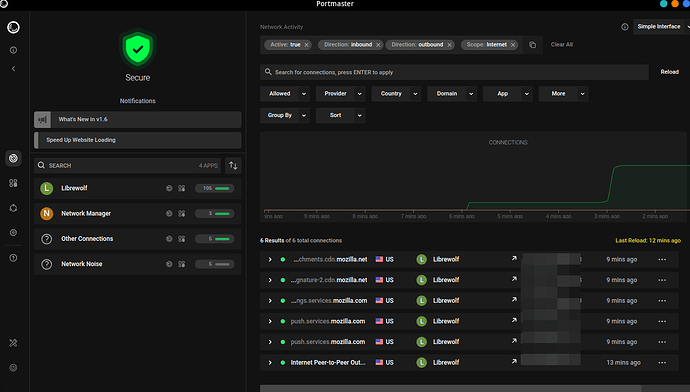This screenshot has height=392, width=690.
Task: Copy the filter query with the clipboard icon
Action: pyautogui.click(x=532, y=45)
